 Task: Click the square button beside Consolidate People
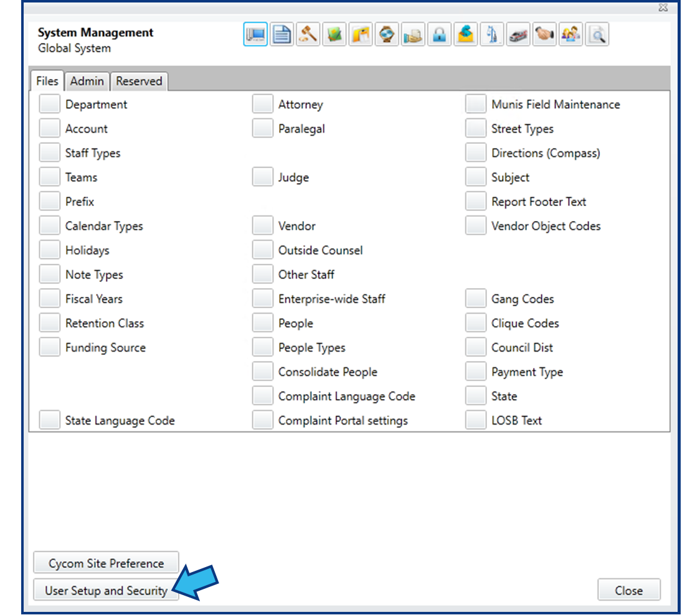click(263, 372)
